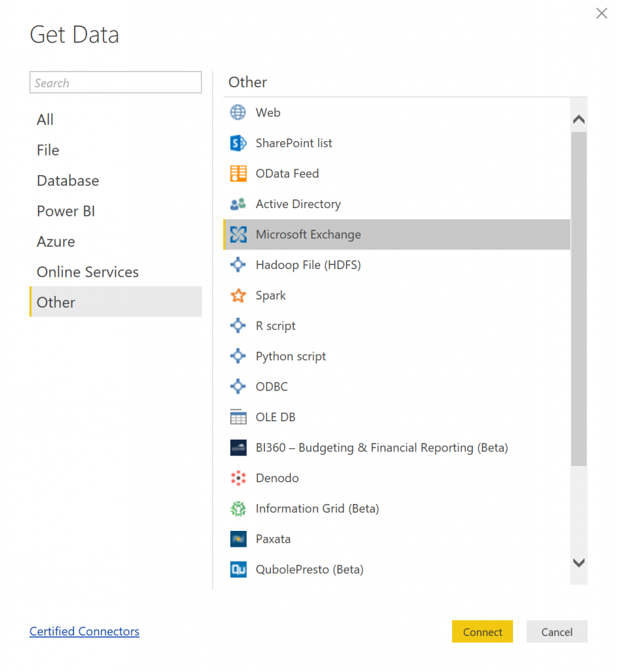Select the Spark star icon
This screenshot has width=618, height=672.
(x=238, y=295)
